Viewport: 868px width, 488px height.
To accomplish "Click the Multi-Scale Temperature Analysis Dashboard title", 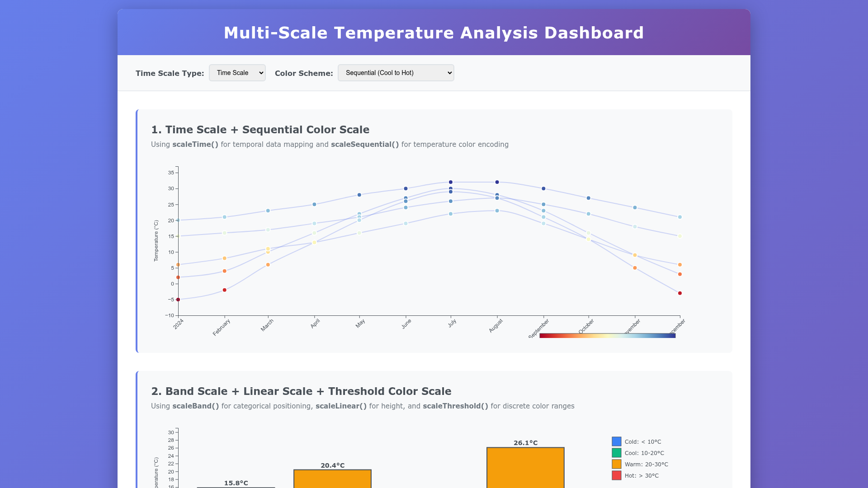I will 434,33.
